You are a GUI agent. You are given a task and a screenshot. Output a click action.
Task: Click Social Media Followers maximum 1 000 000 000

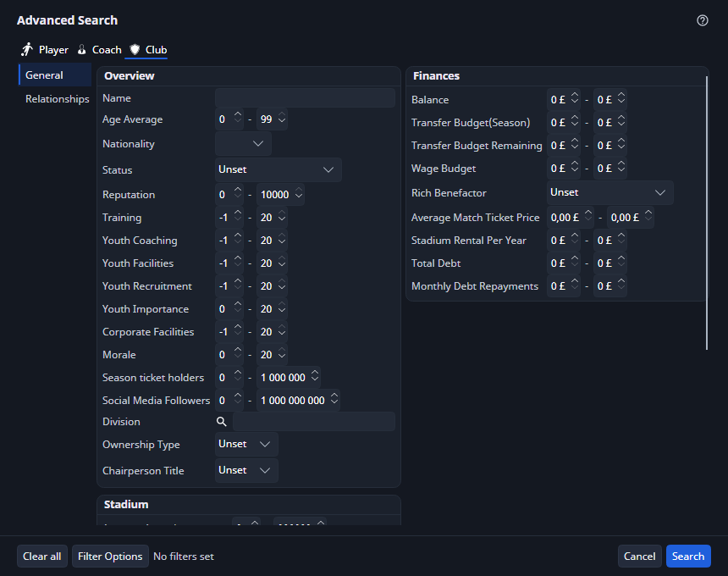299,400
